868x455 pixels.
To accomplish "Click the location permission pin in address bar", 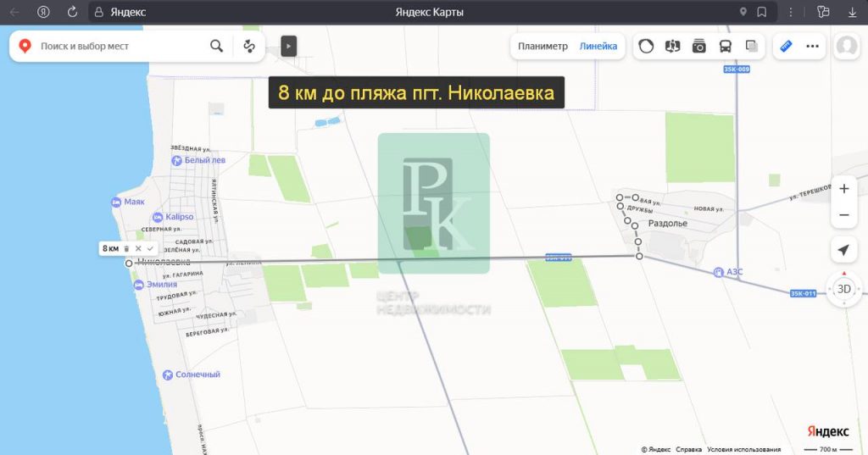I will coord(743,12).
